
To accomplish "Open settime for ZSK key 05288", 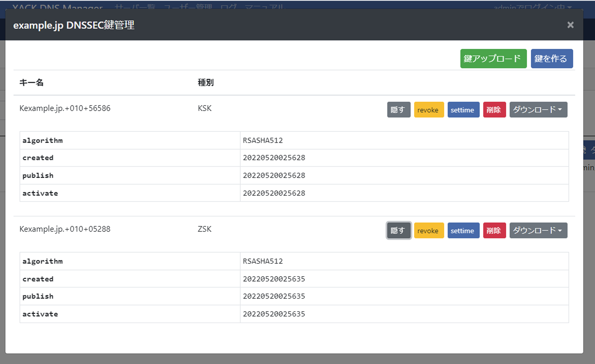I will [463, 230].
